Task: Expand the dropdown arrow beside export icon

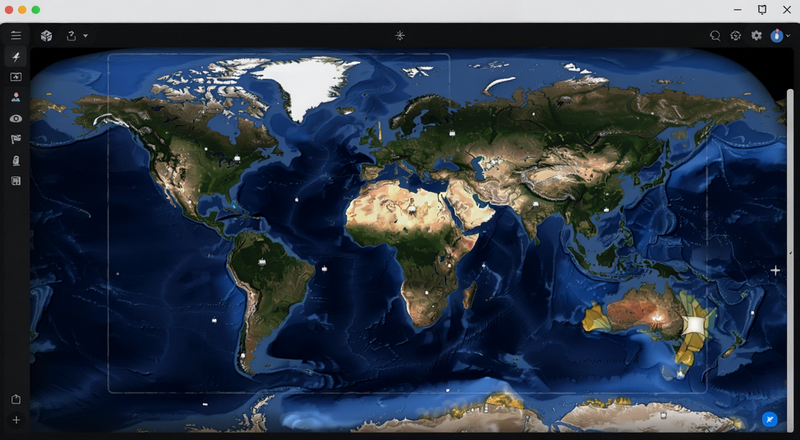Action: (x=85, y=36)
